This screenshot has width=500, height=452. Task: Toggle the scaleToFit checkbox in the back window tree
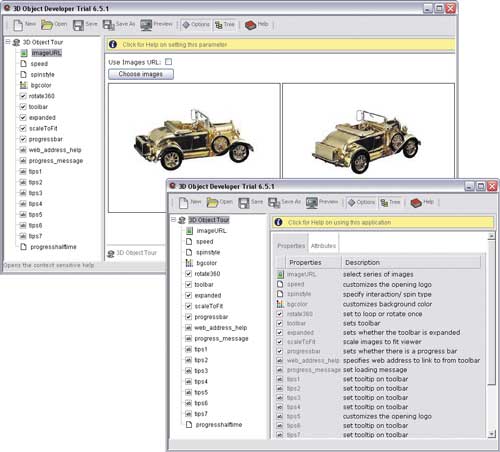click(23, 128)
